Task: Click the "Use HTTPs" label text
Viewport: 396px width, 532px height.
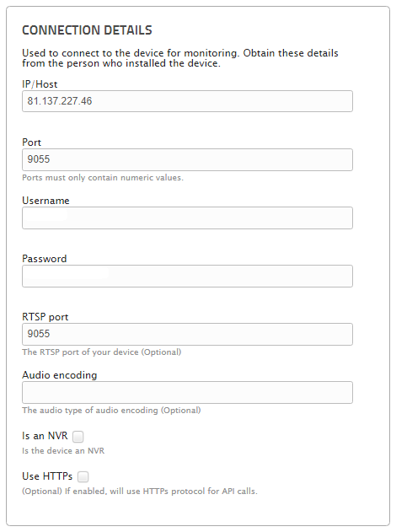Action: [47, 476]
